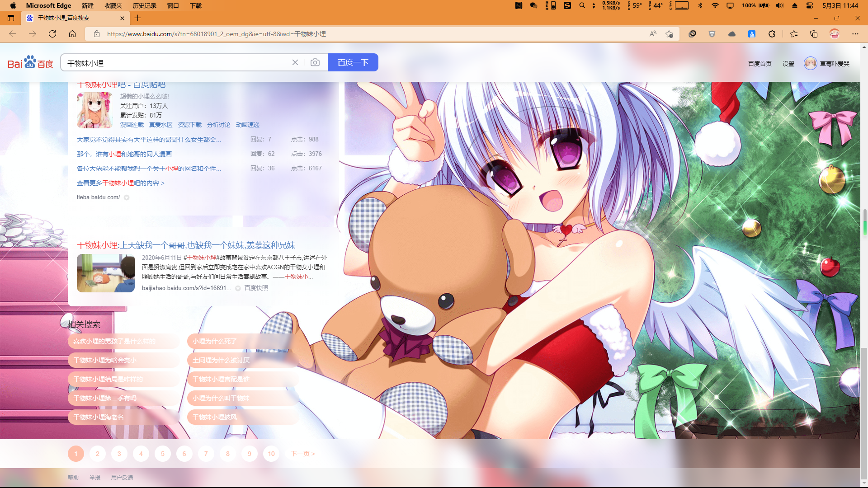Screen dimensions: 868x488
Task: Open the Baidu 设置 menu
Action: [x=788, y=64]
